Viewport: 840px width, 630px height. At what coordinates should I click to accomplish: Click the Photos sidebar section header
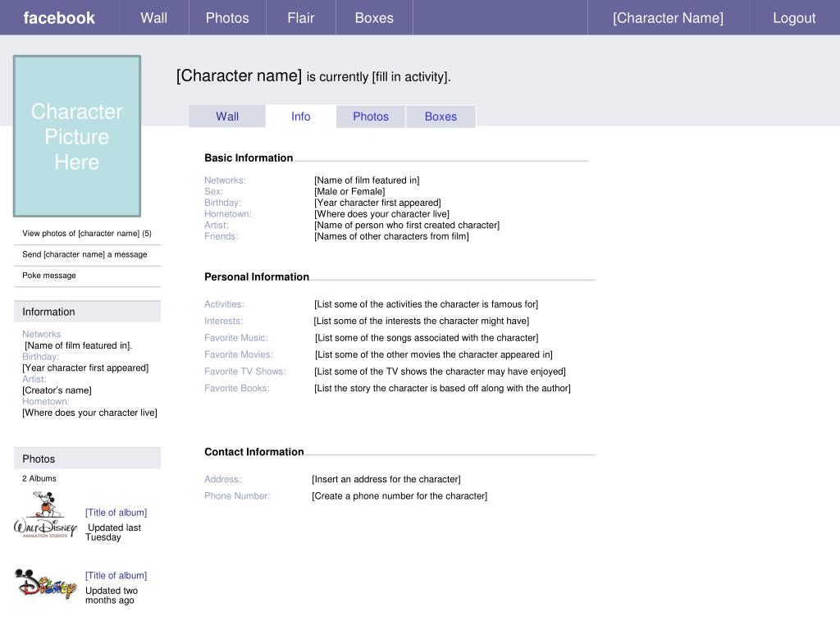(x=87, y=459)
